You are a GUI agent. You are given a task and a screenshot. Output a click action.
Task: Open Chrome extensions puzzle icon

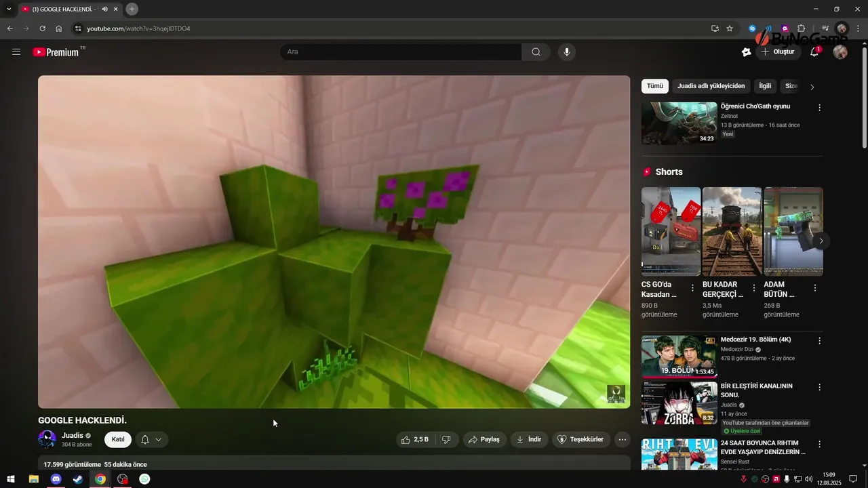point(802,28)
